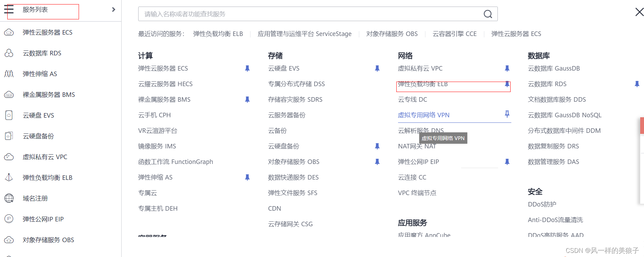644x257 pixels.
Task: Click the ELB load balancer sidebar icon
Action: tap(9, 178)
